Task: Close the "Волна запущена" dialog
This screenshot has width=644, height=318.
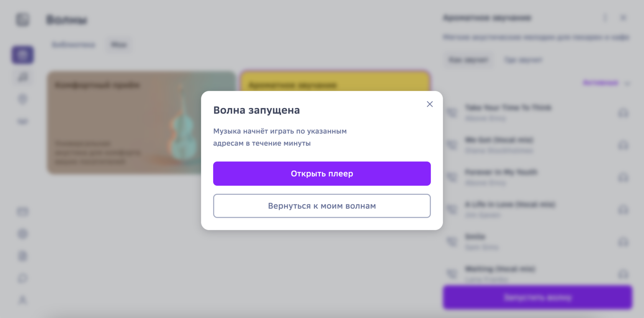Action: pos(430,104)
